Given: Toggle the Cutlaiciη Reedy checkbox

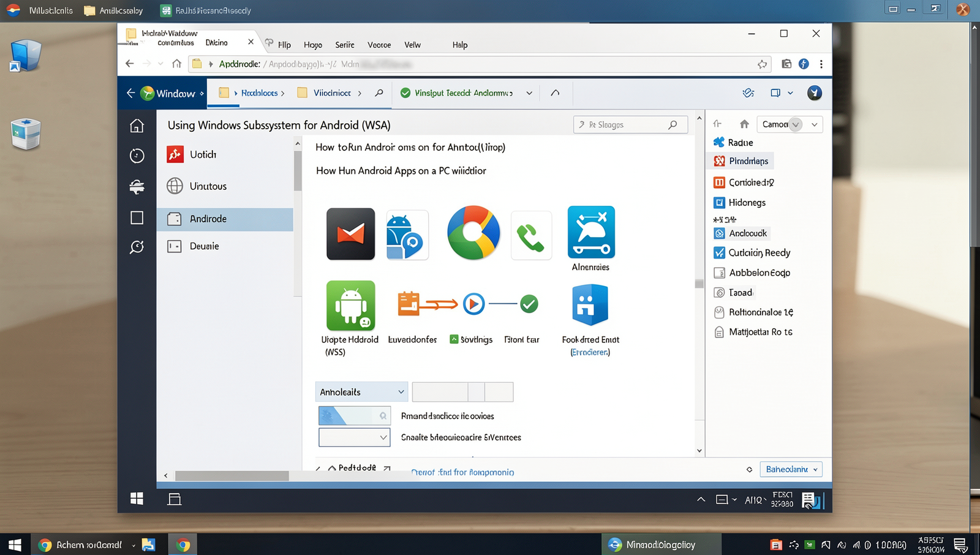Looking at the screenshot, I should pos(720,252).
